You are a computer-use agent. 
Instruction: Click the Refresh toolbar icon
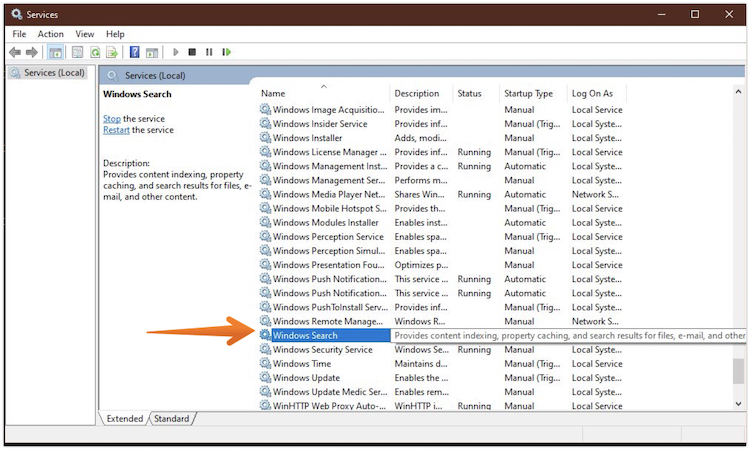pyautogui.click(x=95, y=52)
